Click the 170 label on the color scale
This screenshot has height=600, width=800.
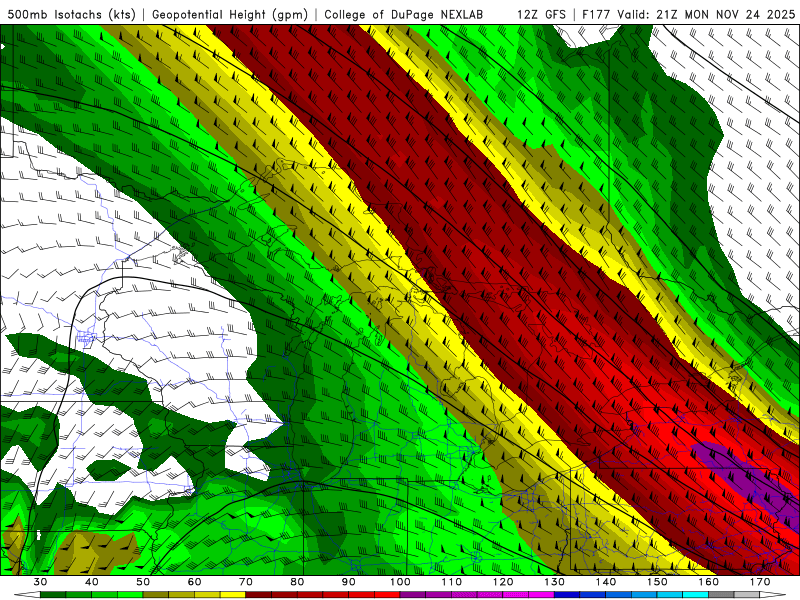(760, 582)
